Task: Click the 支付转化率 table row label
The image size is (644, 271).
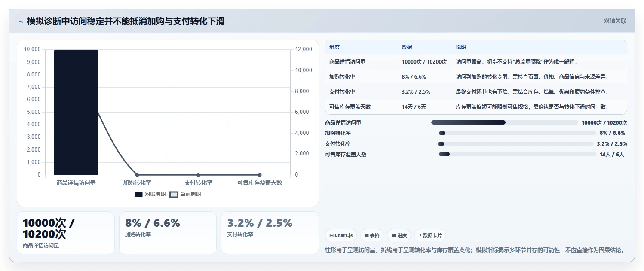Action: (342, 92)
